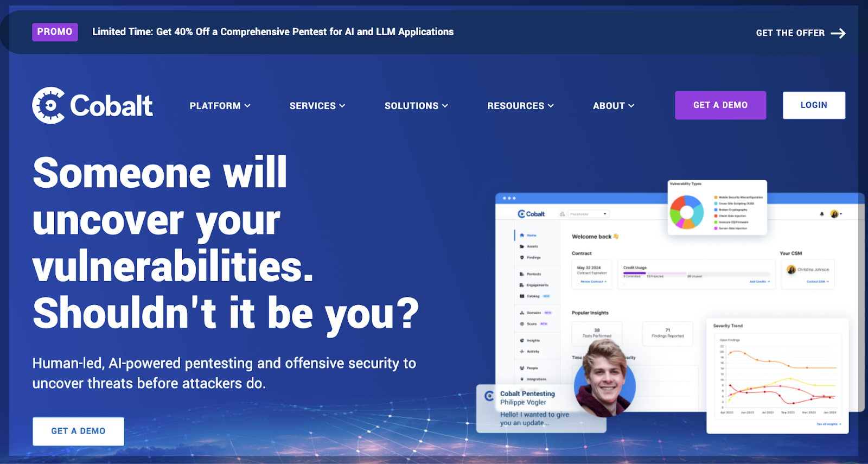Expand the Services dropdown menu
This screenshot has height=464, width=868.
tap(317, 106)
